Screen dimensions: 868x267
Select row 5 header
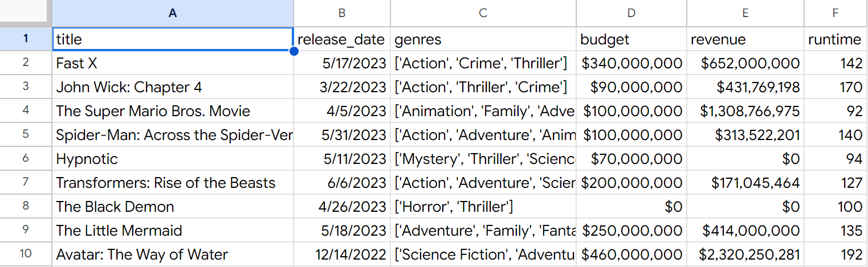[26, 135]
